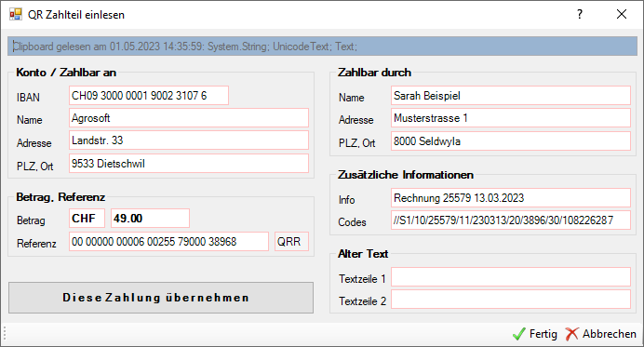Click the 'Betrag' label
This screenshot has height=347, width=644.
coord(31,220)
